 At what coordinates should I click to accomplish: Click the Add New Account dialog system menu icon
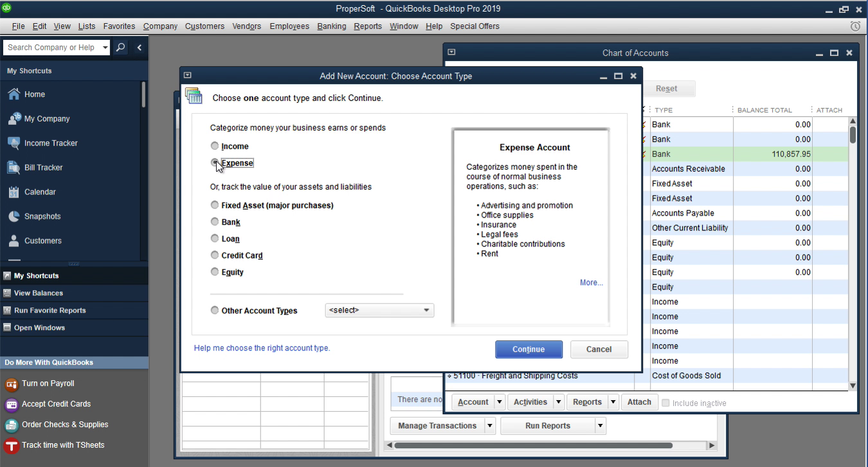(187, 75)
